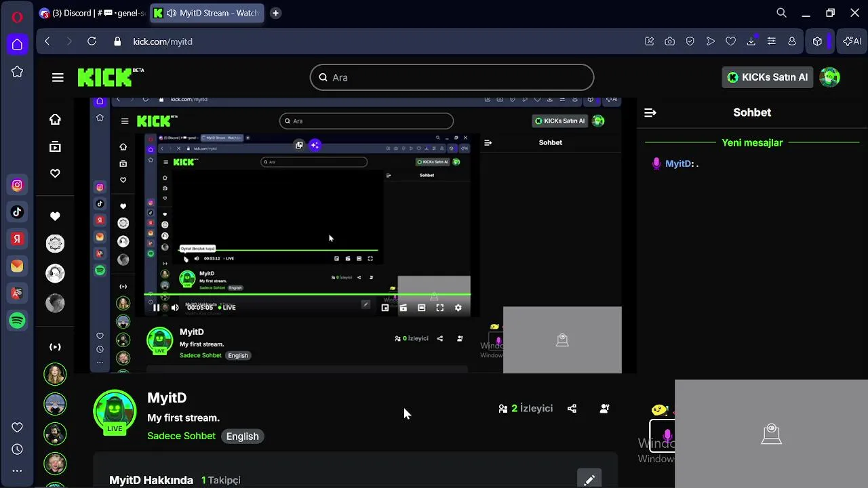Toggle theater mode on the video player
The height and width of the screenshot is (488, 868).
pyautogui.click(x=421, y=308)
